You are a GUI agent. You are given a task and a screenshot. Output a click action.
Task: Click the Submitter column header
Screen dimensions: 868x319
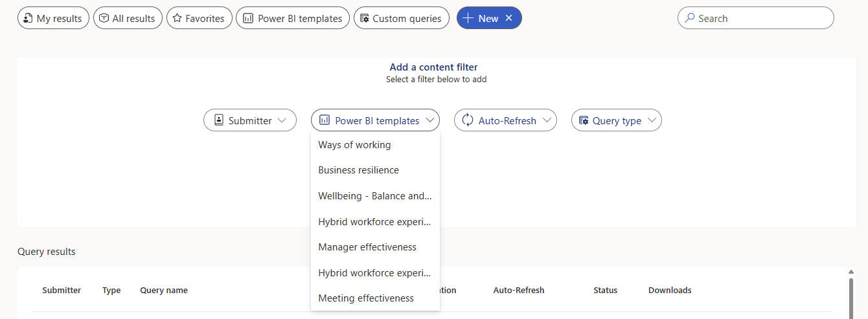click(x=62, y=291)
